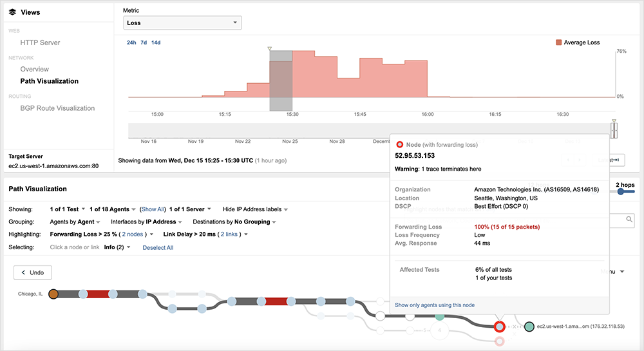Click the green destination server node
The image size is (644, 351).
(x=529, y=327)
